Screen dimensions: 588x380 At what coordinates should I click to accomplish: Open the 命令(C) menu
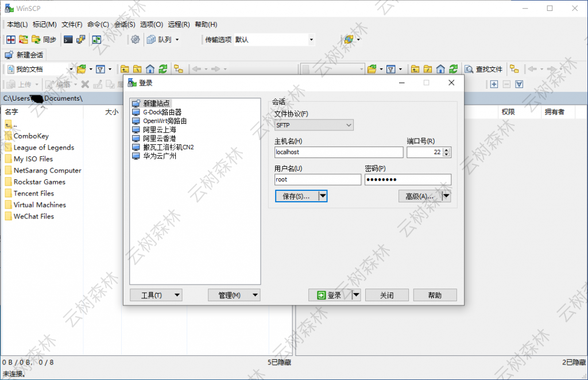(98, 24)
